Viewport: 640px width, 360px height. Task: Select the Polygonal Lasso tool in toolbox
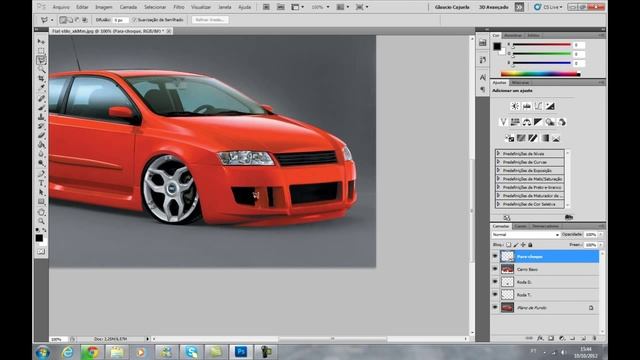41,60
